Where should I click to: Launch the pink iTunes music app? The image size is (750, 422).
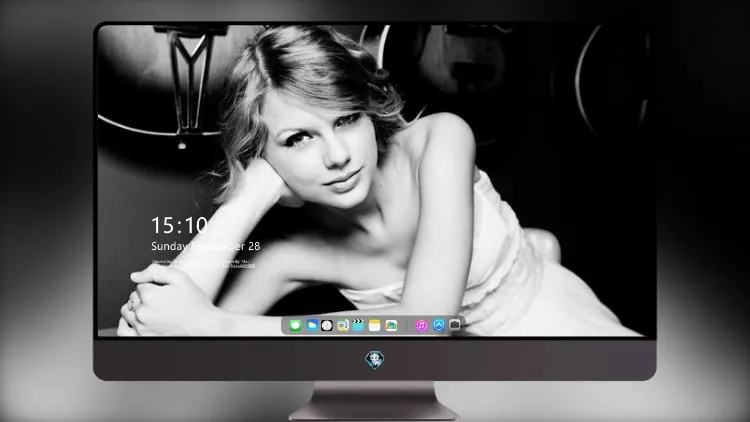(421, 325)
